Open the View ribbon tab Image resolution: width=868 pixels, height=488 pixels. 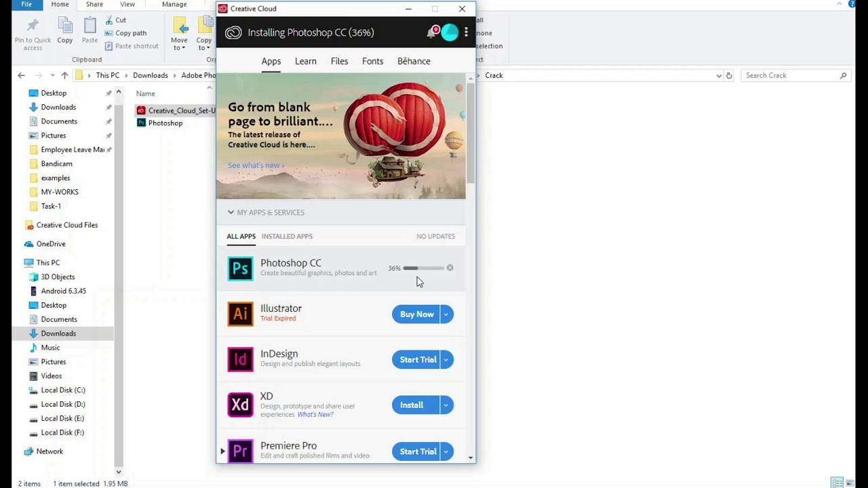click(x=127, y=4)
